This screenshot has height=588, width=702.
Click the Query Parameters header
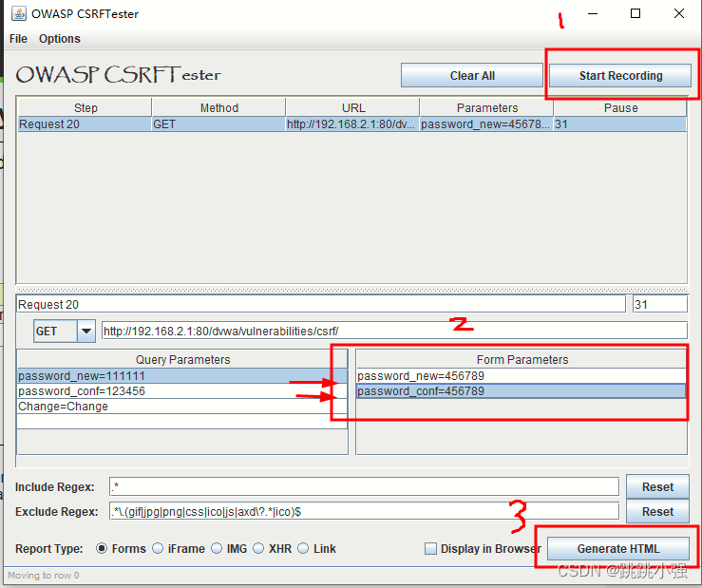(x=182, y=360)
